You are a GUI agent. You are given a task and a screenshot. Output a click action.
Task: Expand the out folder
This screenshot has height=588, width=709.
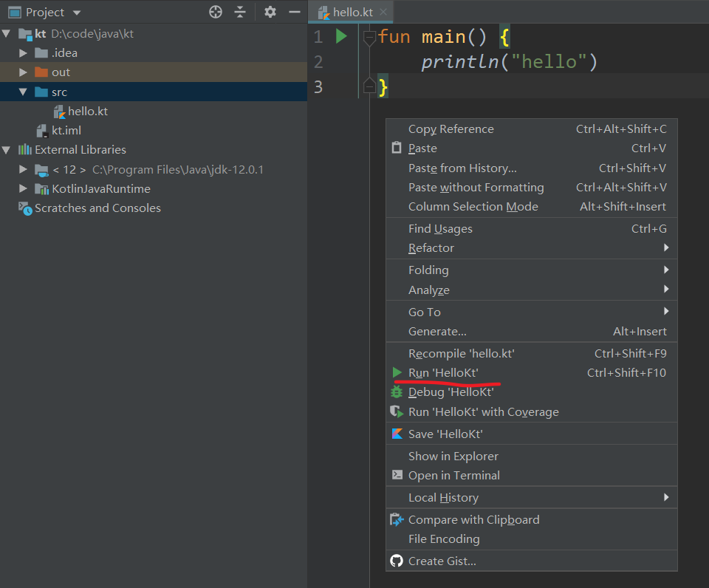tap(24, 72)
